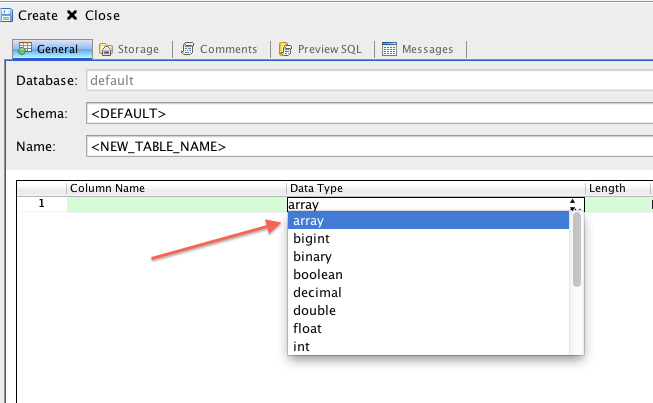Click the Schema field showing <DEFAULT>

point(368,113)
